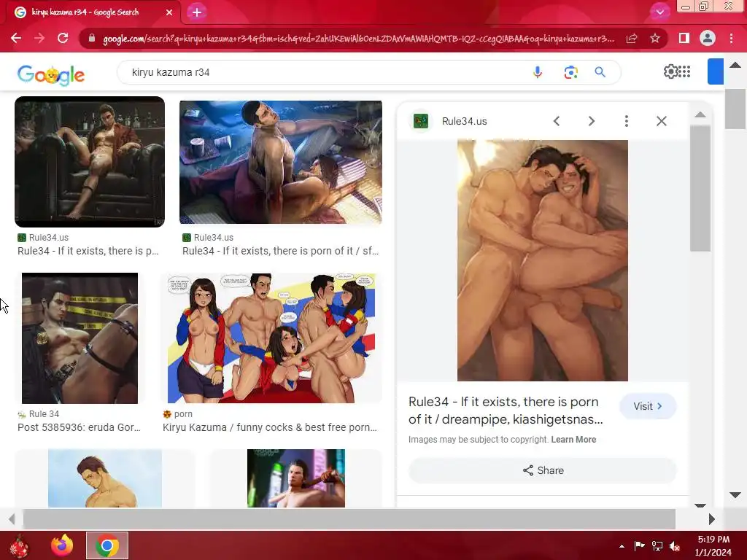The width and height of the screenshot is (747, 560).
Task: Click the horizontal scrollbar left arrow
Action: pyautogui.click(x=12, y=518)
